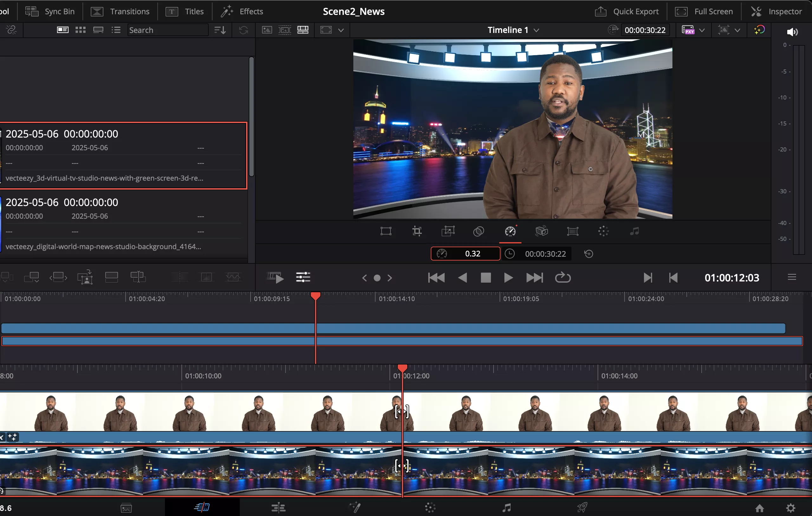Viewport: 812px width, 516px height.
Task: Open the Fusion page
Action: click(355, 507)
